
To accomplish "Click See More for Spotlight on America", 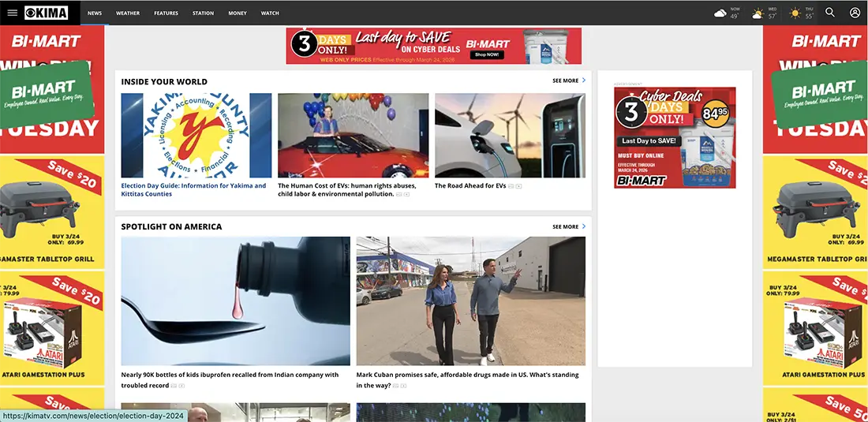I will (x=565, y=226).
